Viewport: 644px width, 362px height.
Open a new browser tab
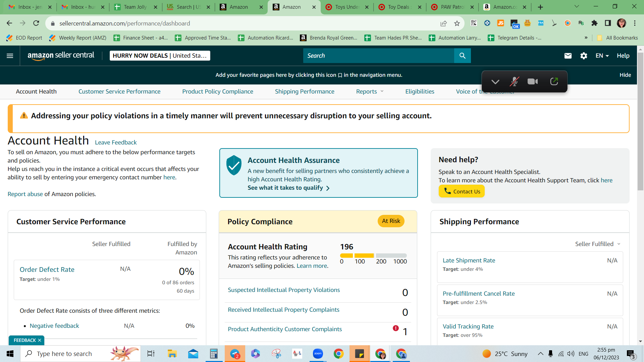point(540,7)
